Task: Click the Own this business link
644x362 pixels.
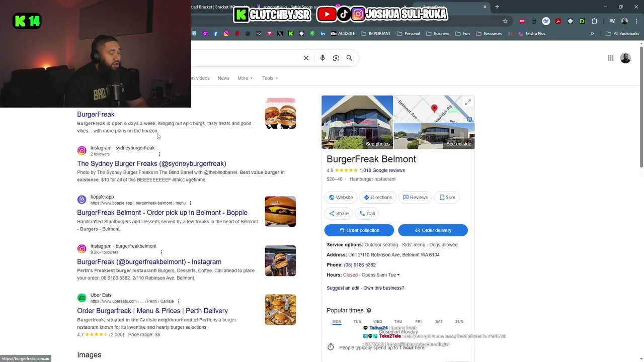Action: (x=384, y=288)
